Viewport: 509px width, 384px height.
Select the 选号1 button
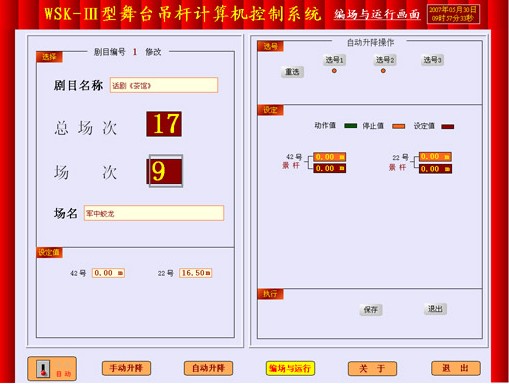pos(334,60)
